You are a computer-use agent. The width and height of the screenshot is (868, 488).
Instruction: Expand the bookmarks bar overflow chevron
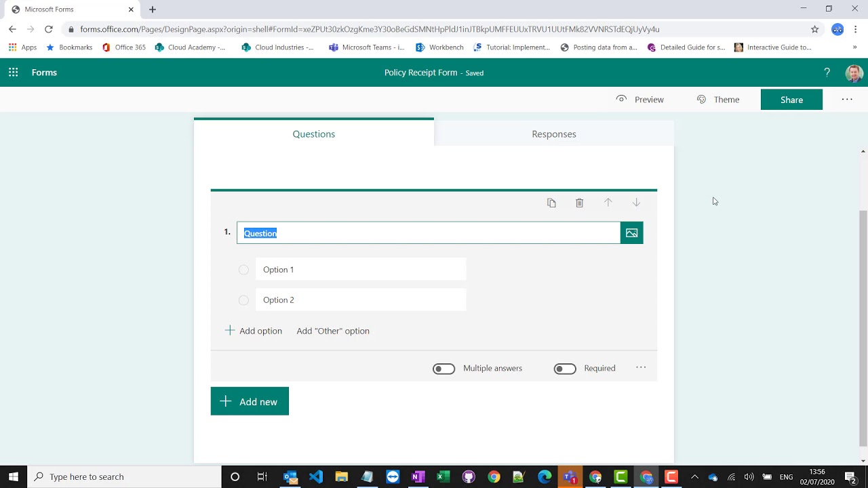pos(854,47)
